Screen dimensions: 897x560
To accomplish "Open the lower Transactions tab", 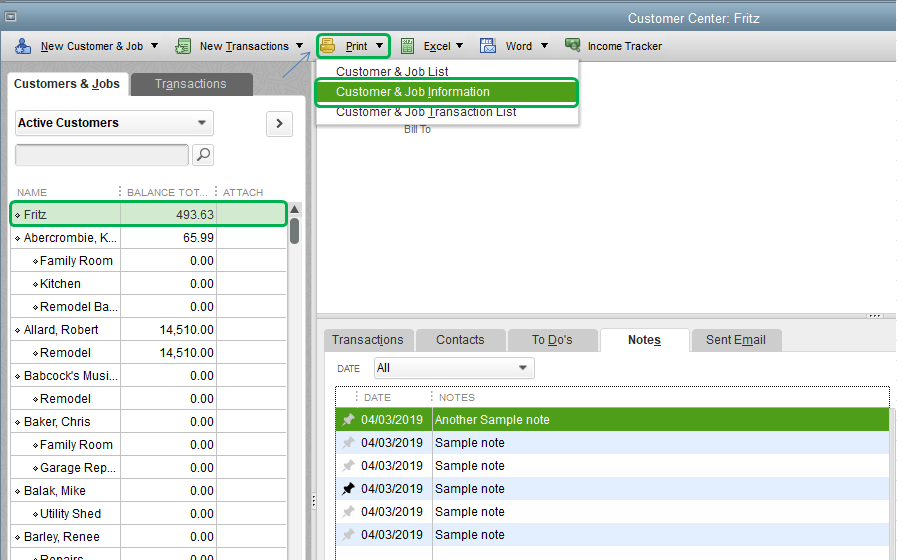I will click(368, 340).
